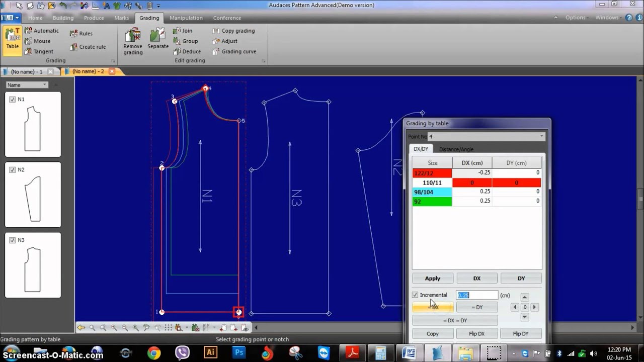
Task: Click the Apply button
Action: [x=432, y=279]
